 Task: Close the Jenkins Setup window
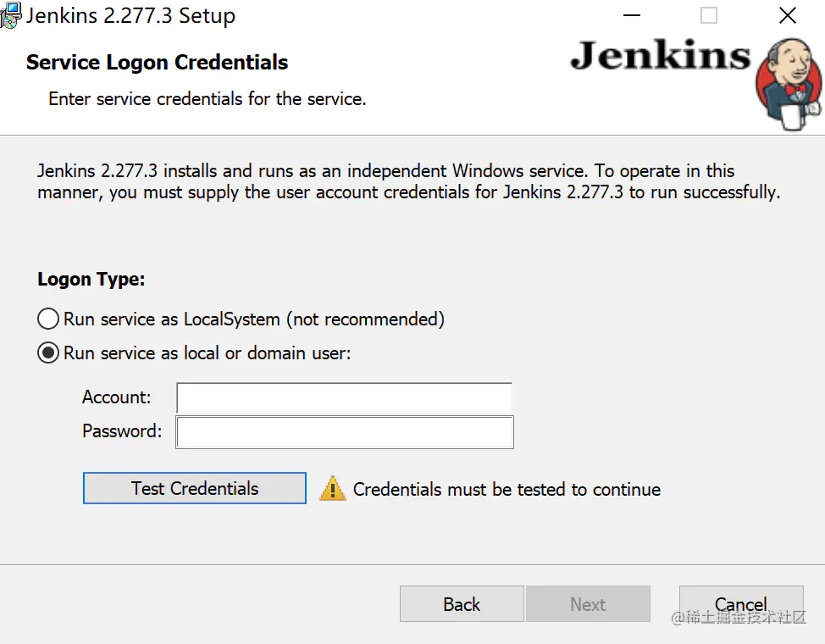click(x=787, y=15)
